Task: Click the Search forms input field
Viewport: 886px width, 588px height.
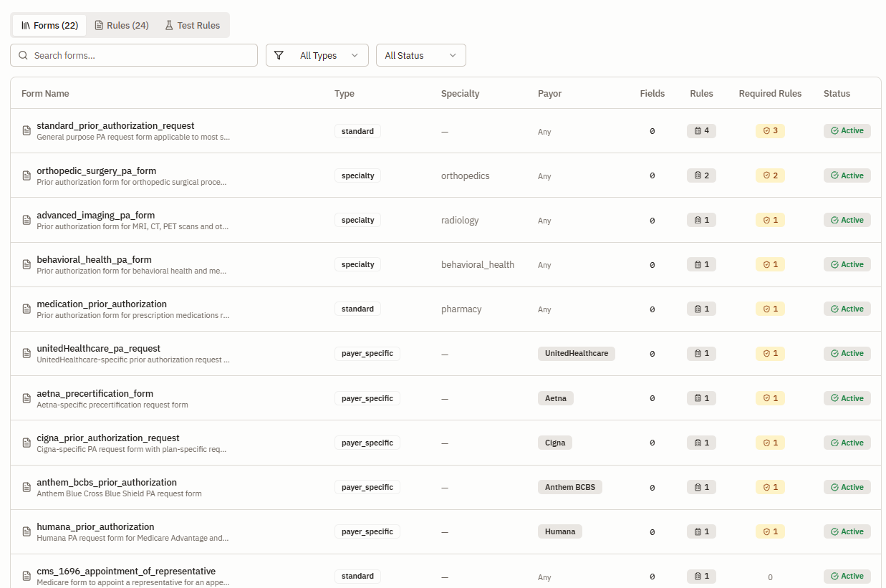Action: click(134, 55)
